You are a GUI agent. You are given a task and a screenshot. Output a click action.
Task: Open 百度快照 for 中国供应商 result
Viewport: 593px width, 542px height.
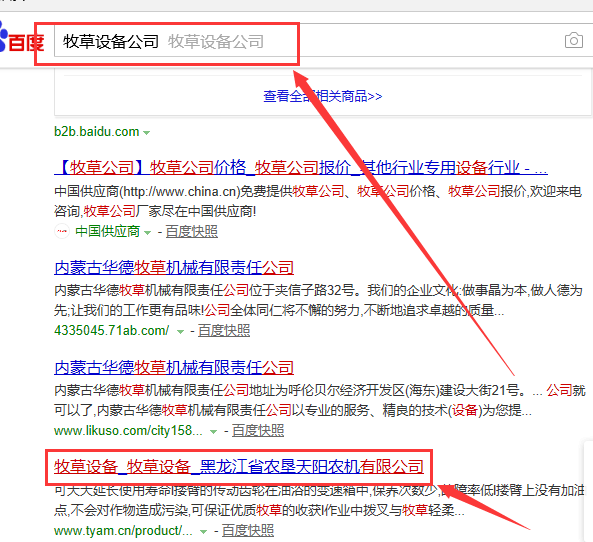(x=192, y=231)
